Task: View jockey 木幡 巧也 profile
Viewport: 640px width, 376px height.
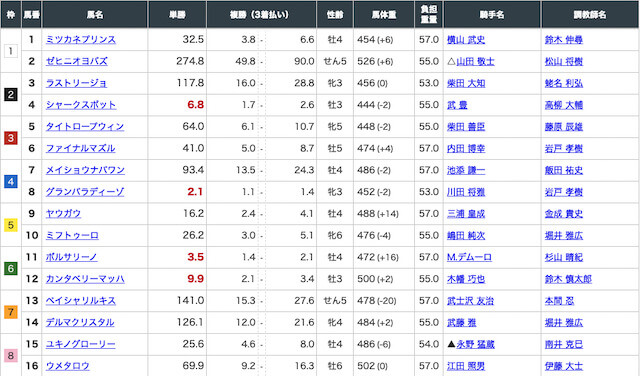Action: (466, 279)
